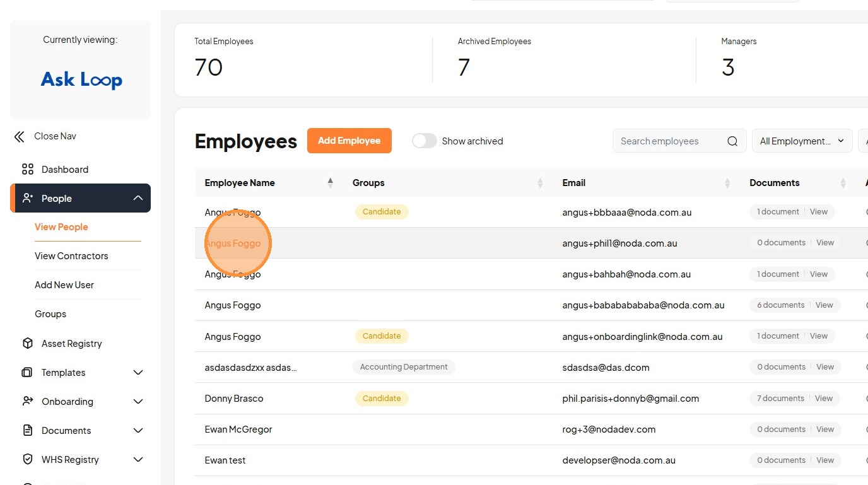The image size is (868, 485).
Task: Click the Search employees input field
Action: click(x=669, y=141)
